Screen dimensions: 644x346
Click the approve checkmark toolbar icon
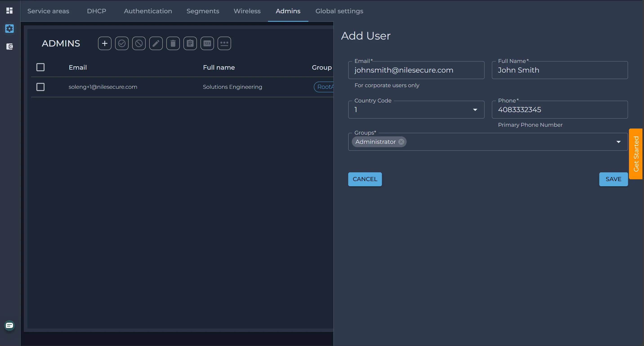pos(122,43)
